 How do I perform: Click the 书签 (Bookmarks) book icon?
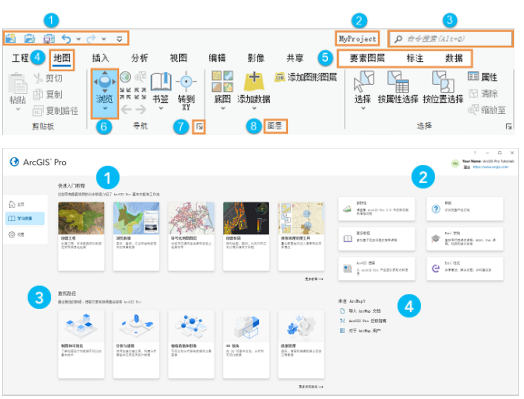pos(161,82)
